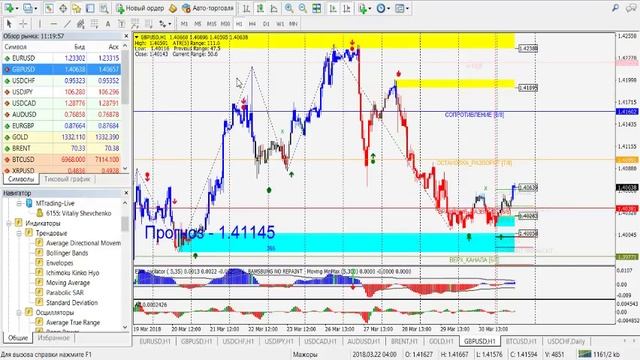Viewport: 640px width, 360px height.
Task: Open the search magnifier
Action: [615, 8]
